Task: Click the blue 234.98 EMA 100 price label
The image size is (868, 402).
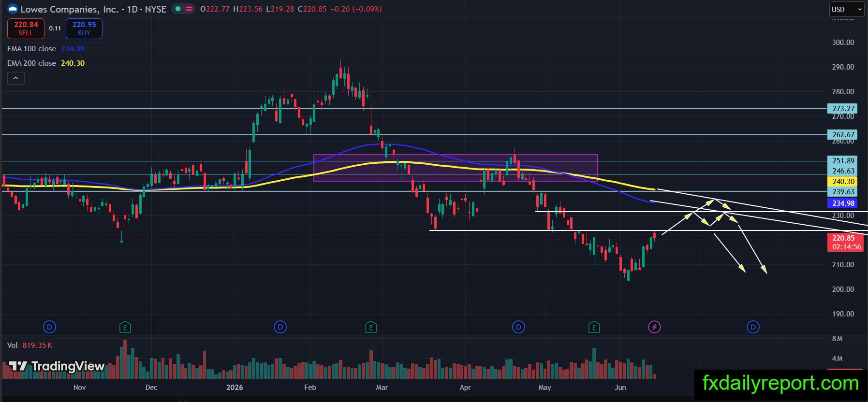Action: (x=843, y=203)
